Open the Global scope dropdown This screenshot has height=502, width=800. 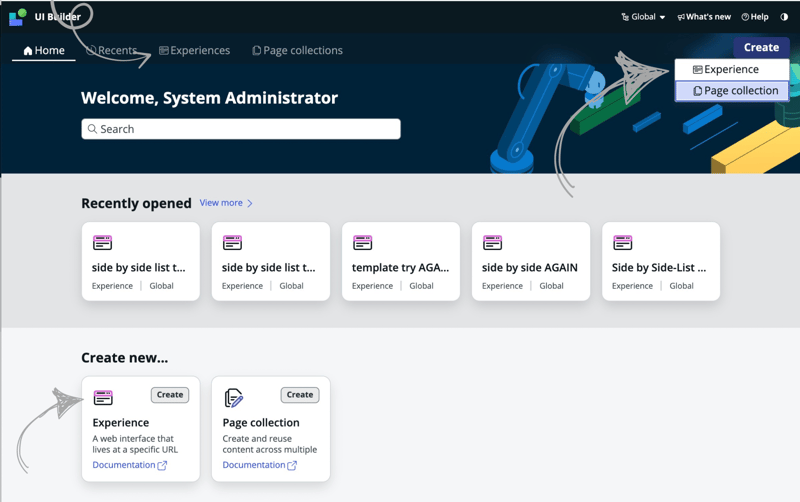click(x=643, y=17)
